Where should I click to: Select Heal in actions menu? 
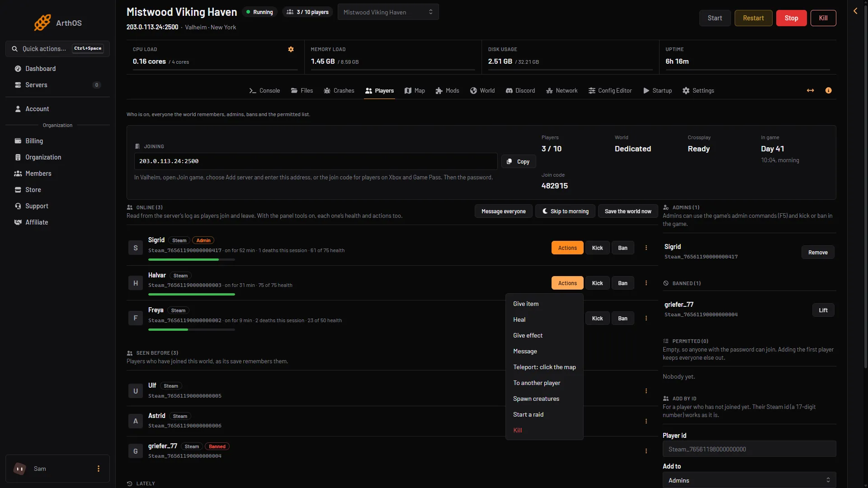click(544, 320)
